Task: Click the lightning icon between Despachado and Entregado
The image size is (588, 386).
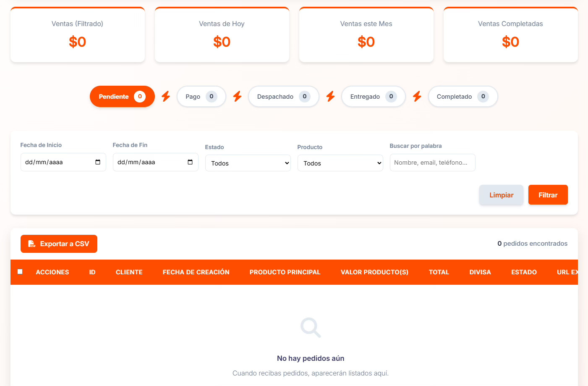Action: click(x=330, y=96)
